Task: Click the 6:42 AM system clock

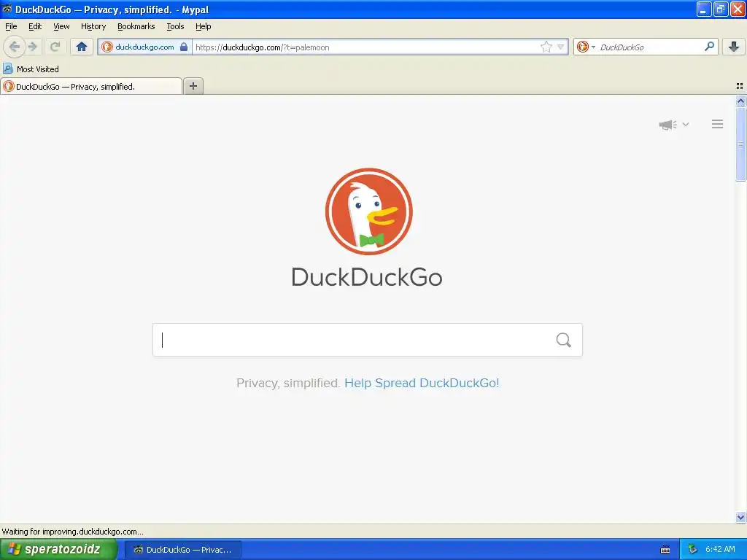Action: 720,550
